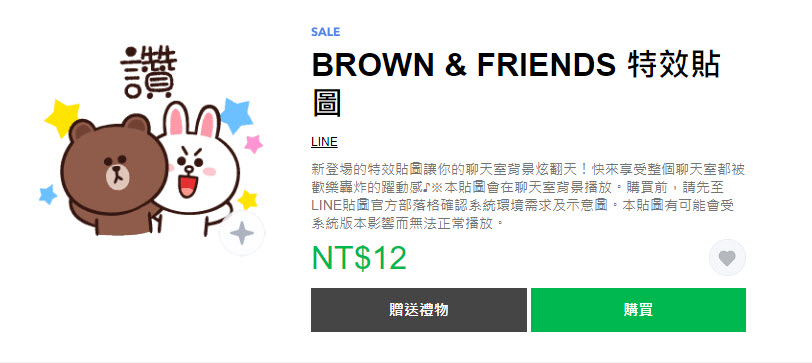
Task: Add sticker to wishlist with heart icon
Action: point(727,257)
